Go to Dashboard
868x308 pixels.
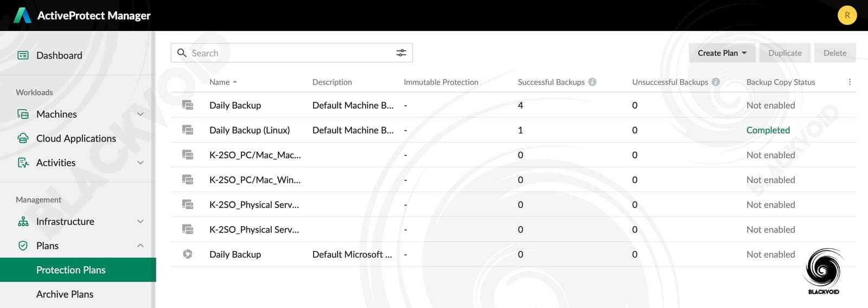click(59, 55)
